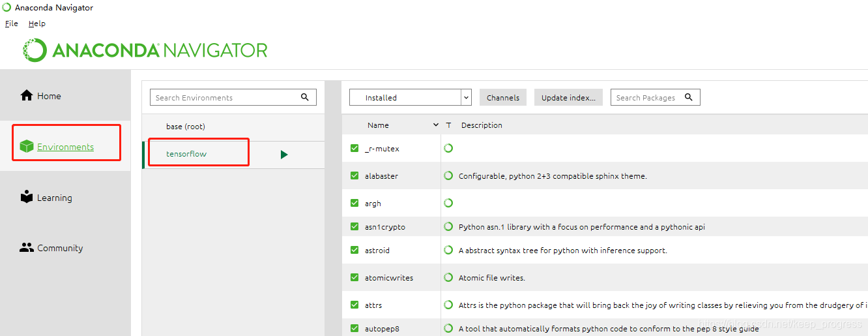The image size is (868, 336).
Task: Click the Update index... button
Action: pos(568,97)
